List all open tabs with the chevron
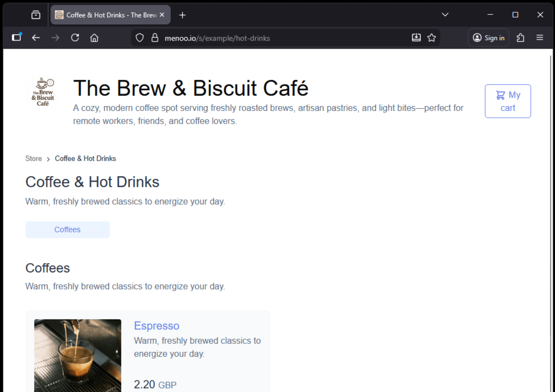Screen dimensions: 555x392 (x=445, y=15)
